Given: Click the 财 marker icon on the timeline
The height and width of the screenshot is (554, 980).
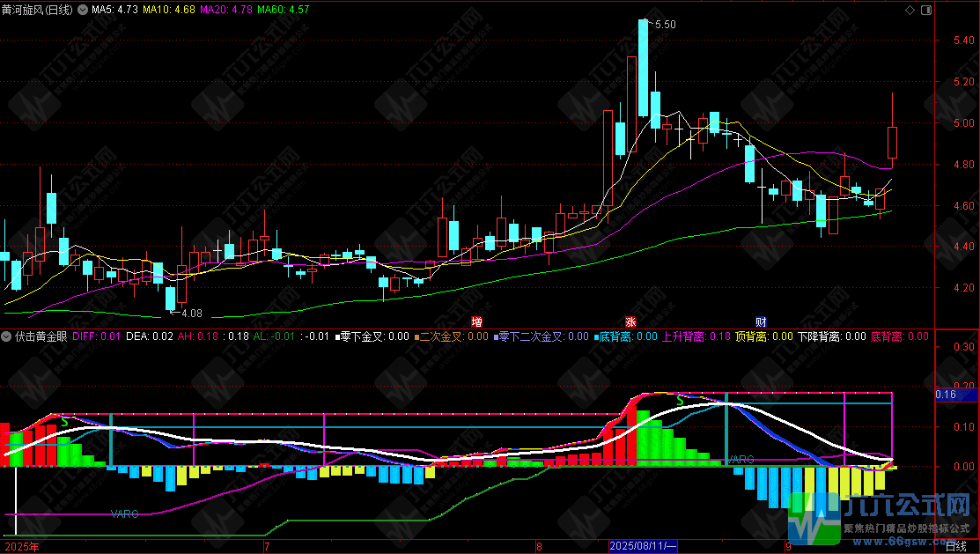Looking at the screenshot, I should tap(761, 322).
